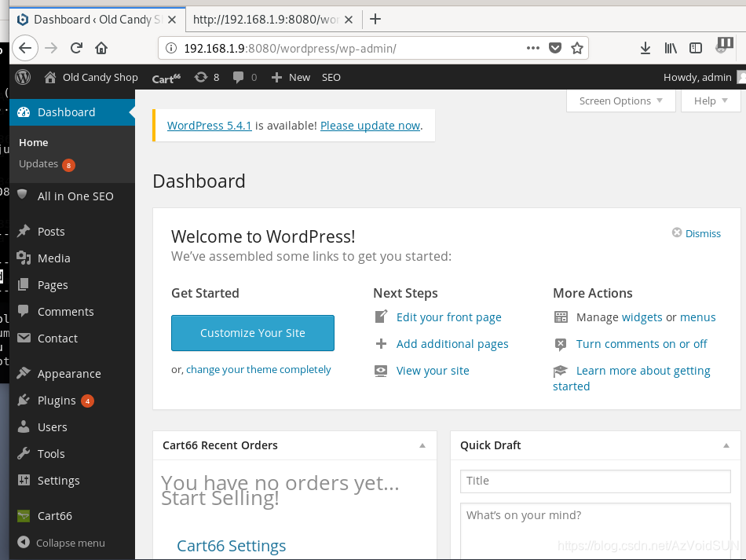Toggle the browser sidebar icon
This screenshot has width=746, height=560.
click(x=696, y=48)
